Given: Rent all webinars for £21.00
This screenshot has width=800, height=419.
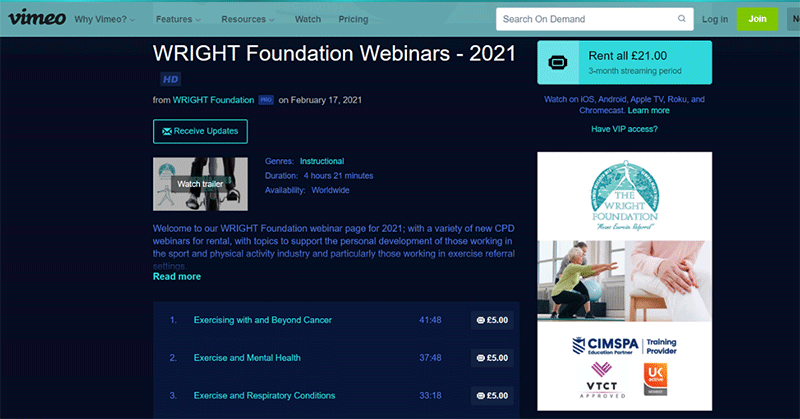Looking at the screenshot, I should point(624,62).
